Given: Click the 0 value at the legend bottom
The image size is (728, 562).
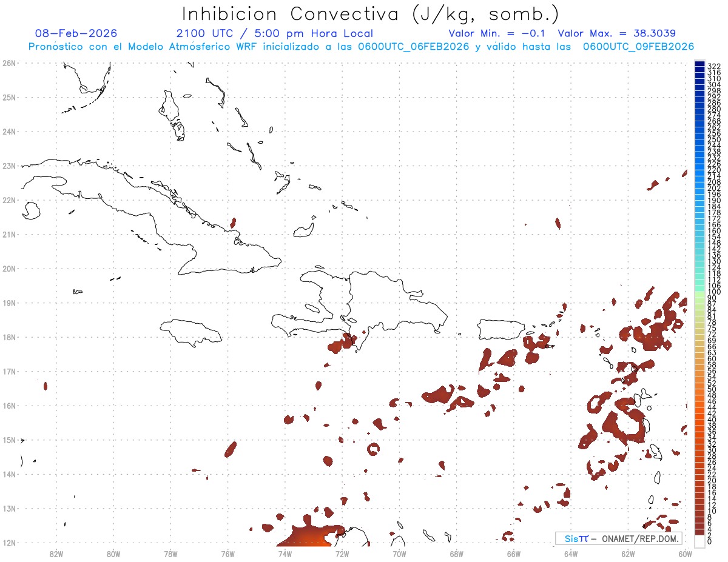Looking at the screenshot, I should (710, 541).
